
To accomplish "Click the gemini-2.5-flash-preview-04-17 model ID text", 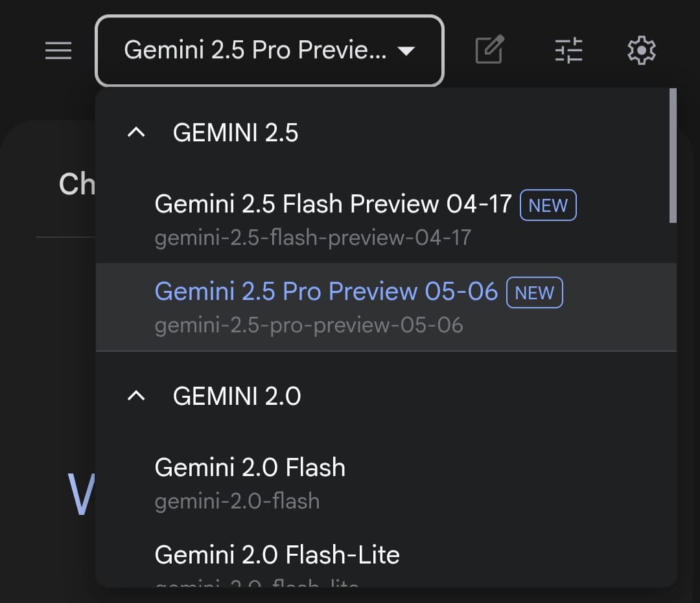I will pos(312,238).
